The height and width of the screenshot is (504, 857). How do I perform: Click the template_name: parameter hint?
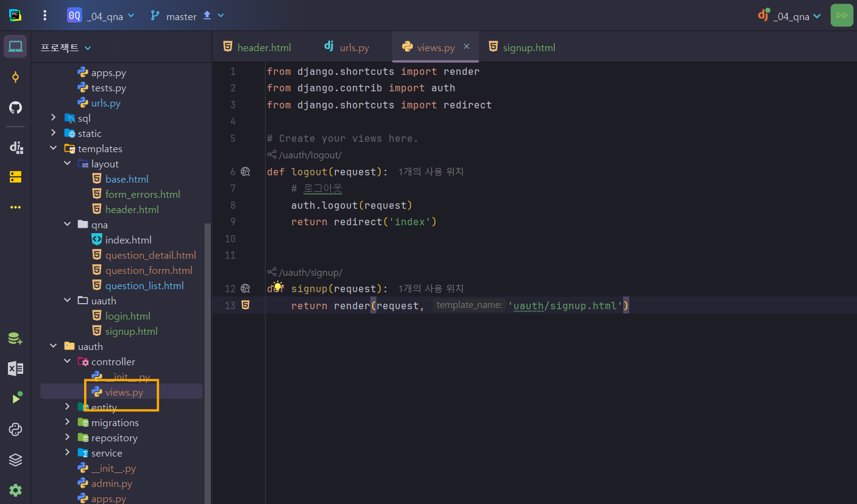(x=469, y=305)
